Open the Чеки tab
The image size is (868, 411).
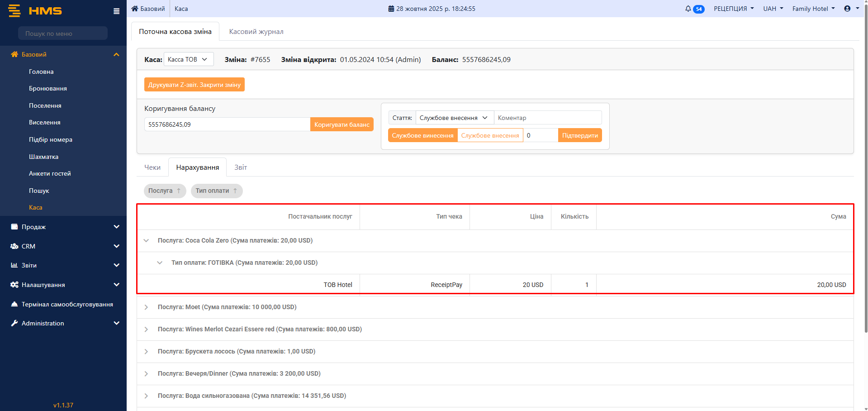point(152,167)
